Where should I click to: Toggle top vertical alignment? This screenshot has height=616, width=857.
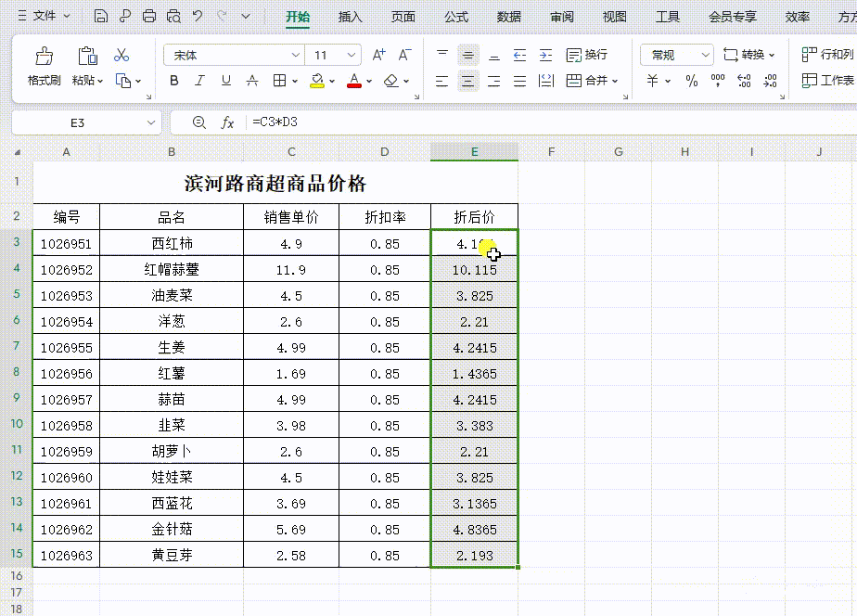click(x=442, y=55)
